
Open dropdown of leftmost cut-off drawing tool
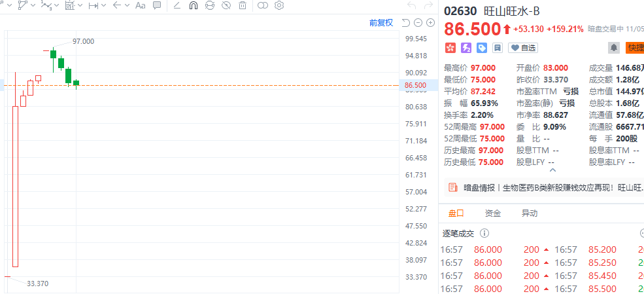pos(10,5)
